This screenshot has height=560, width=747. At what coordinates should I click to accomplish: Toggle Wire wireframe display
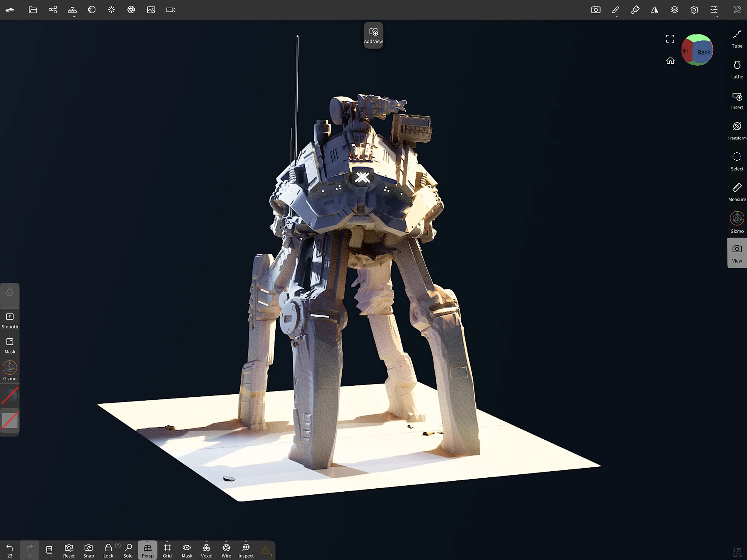click(226, 550)
